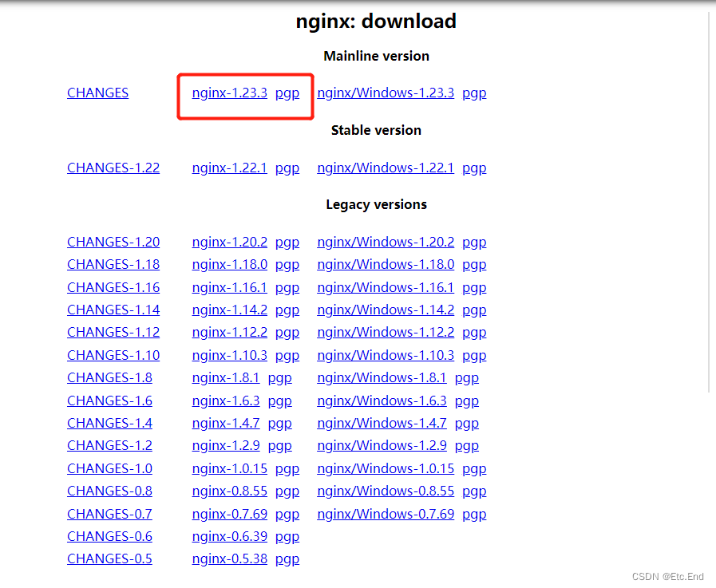Image resolution: width=716 pixels, height=588 pixels.
Task: Download nginx-1.2.9 source
Action: [226, 445]
